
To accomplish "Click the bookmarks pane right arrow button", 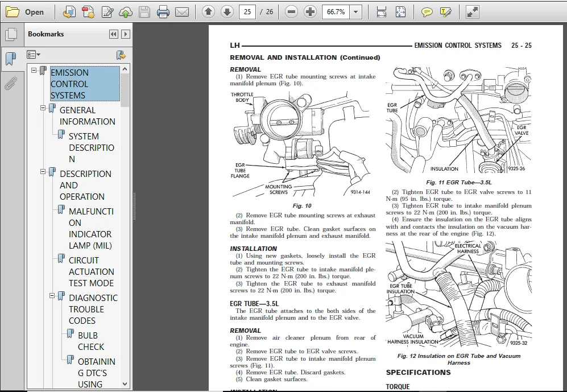I will tap(126, 34).
